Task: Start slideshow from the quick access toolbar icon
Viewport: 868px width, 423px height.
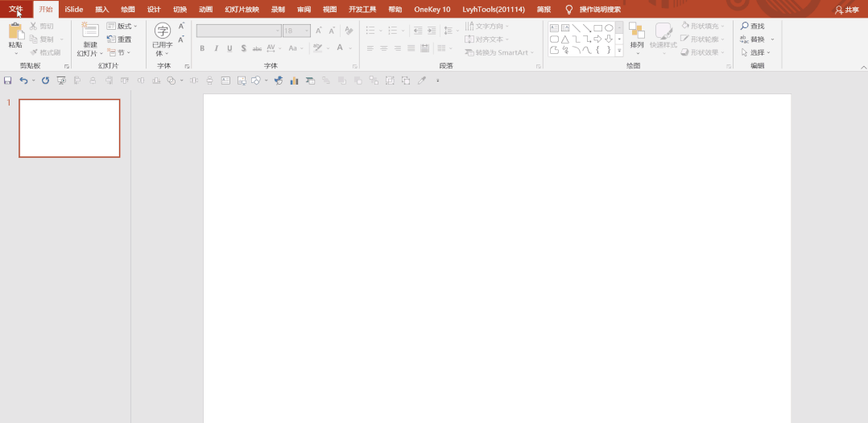Action: 61,81
